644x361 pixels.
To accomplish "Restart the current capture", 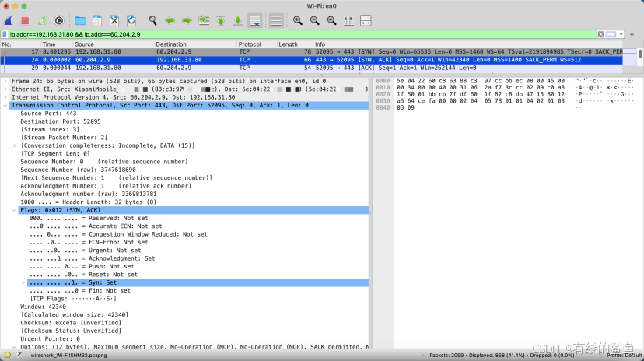I will coord(42,20).
